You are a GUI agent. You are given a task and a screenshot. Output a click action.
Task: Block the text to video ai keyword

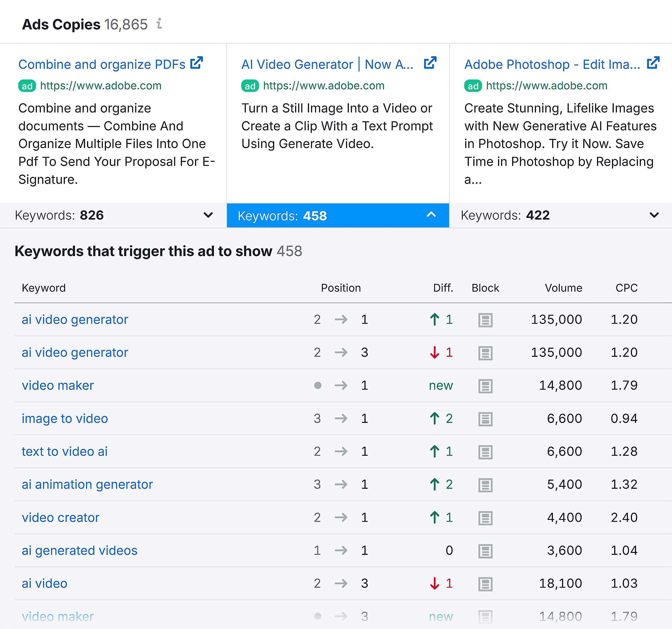coord(485,451)
